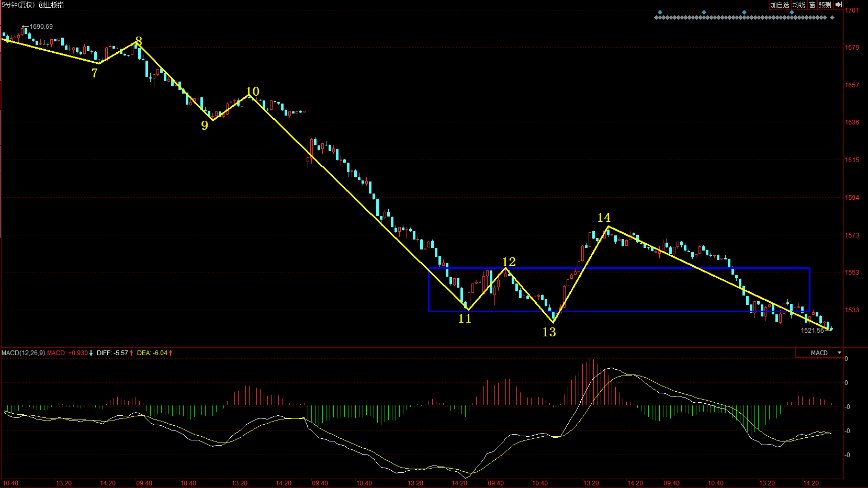Image resolution: width=868 pixels, height=488 pixels.
Task: Select the 5分钟(复权) period label
Action: coord(18,5)
